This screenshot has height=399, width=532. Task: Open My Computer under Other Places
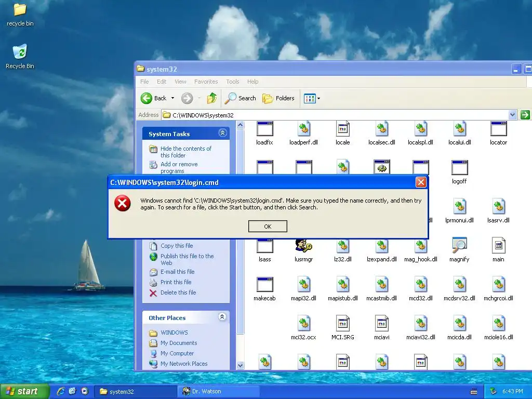[177, 353]
